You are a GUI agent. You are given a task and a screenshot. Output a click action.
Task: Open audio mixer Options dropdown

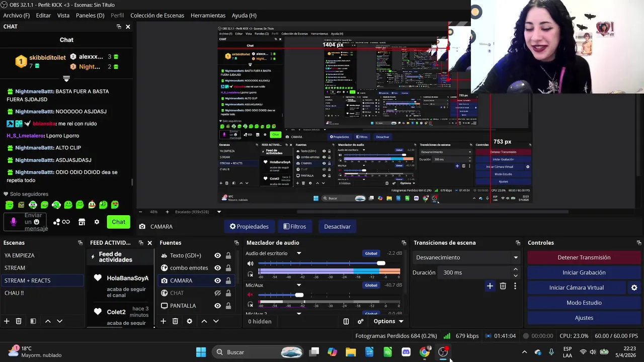[388, 321]
